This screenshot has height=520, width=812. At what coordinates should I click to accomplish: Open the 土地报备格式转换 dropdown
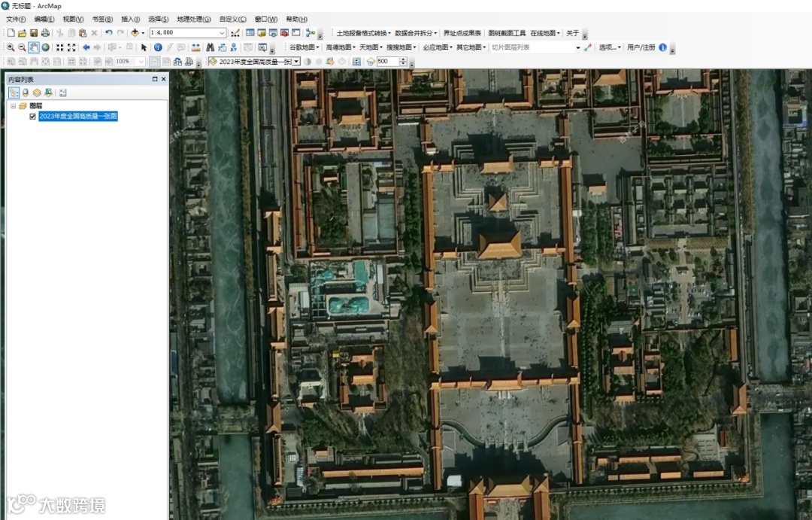pos(364,33)
